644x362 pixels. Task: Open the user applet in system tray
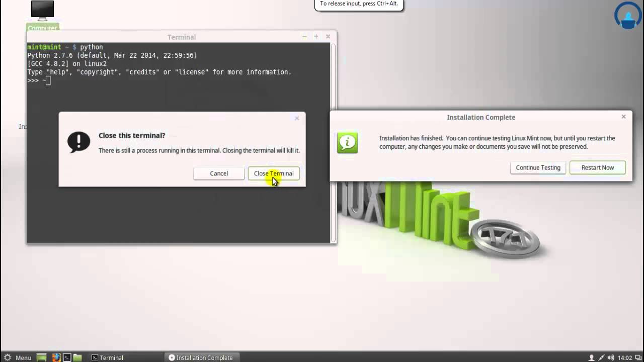pyautogui.click(x=592, y=357)
